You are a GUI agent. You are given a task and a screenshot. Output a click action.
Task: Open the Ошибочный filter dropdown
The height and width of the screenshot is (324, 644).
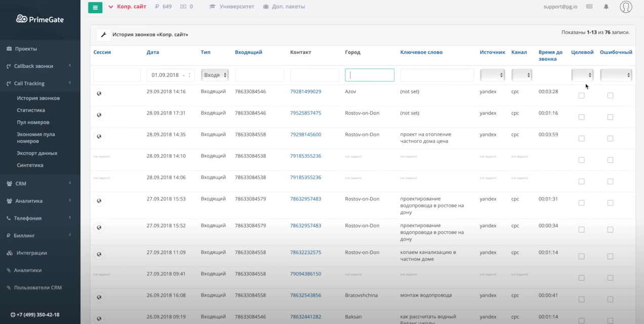(x=616, y=75)
